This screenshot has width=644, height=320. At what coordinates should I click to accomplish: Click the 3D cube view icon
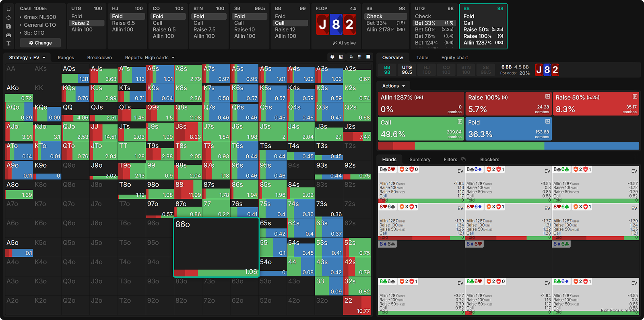(332, 57)
